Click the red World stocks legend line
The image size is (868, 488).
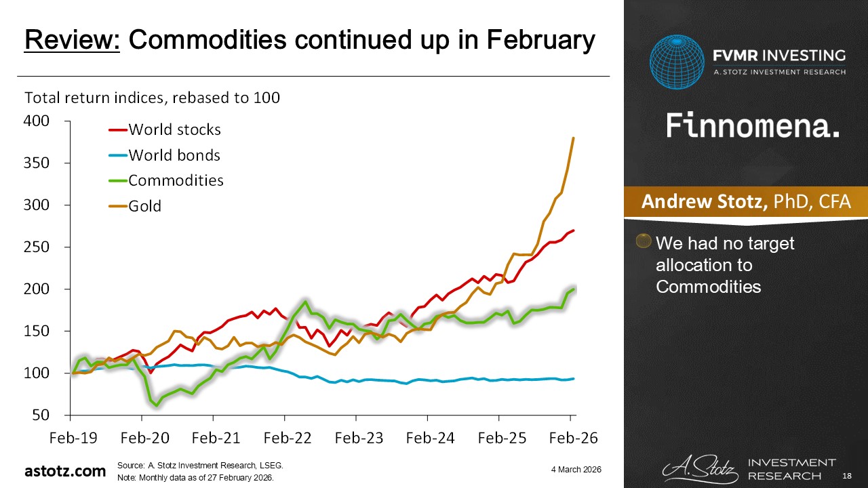(117, 129)
